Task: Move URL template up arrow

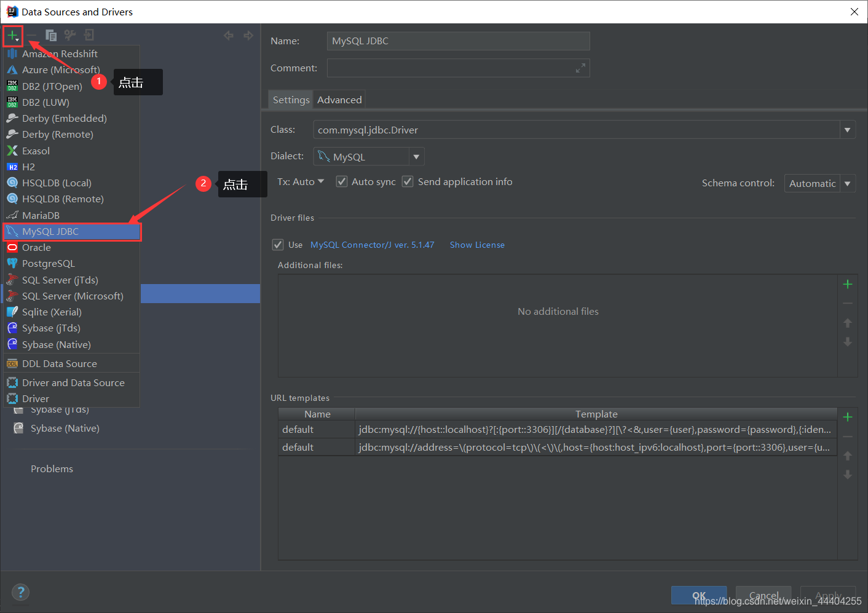Action: click(x=848, y=456)
